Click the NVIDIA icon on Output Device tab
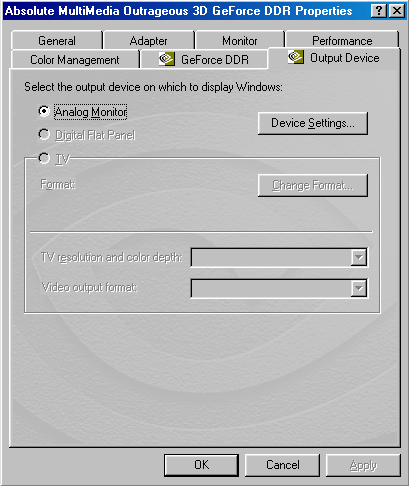The width and height of the screenshot is (409, 486). coord(296,57)
